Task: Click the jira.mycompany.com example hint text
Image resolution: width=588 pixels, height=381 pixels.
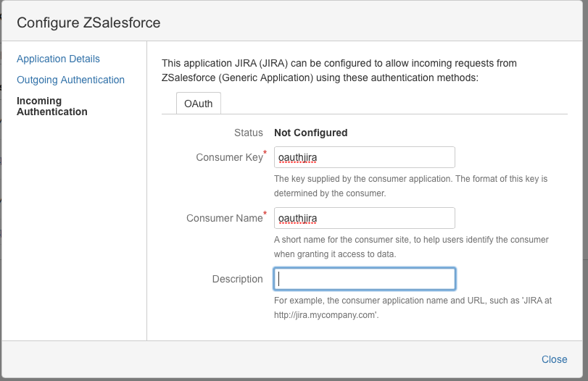Action: 413,308
